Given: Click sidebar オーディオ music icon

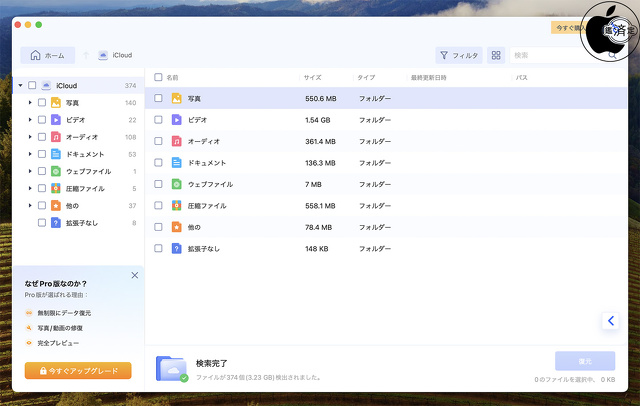Looking at the screenshot, I should (56, 137).
